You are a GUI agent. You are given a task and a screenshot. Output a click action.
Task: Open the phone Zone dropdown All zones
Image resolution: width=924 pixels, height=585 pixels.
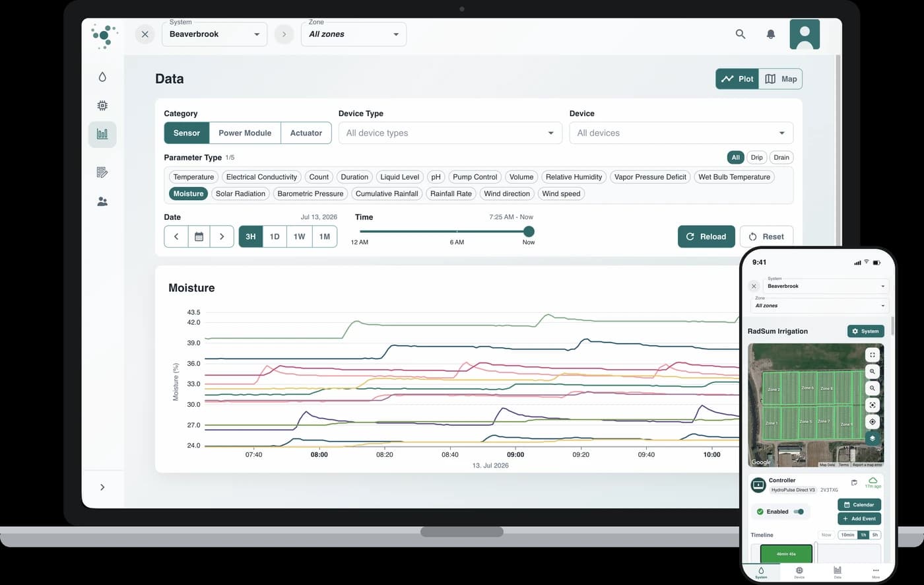click(x=820, y=306)
